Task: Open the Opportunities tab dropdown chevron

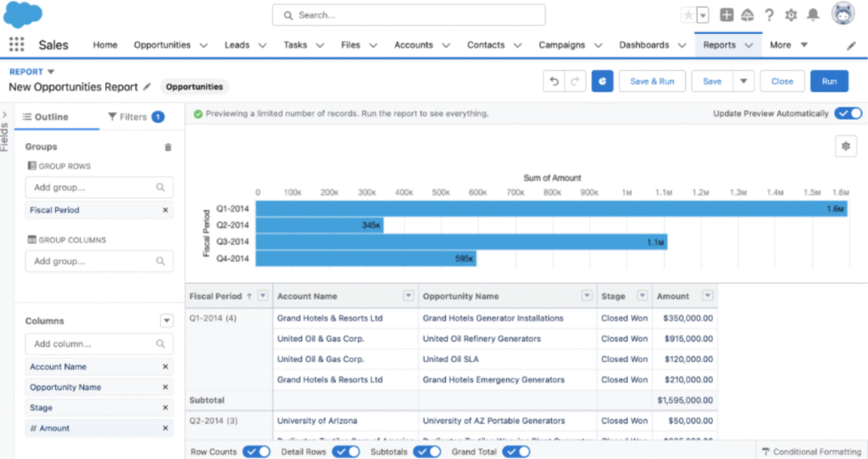Action: pyautogui.click(x=203, y=46)
